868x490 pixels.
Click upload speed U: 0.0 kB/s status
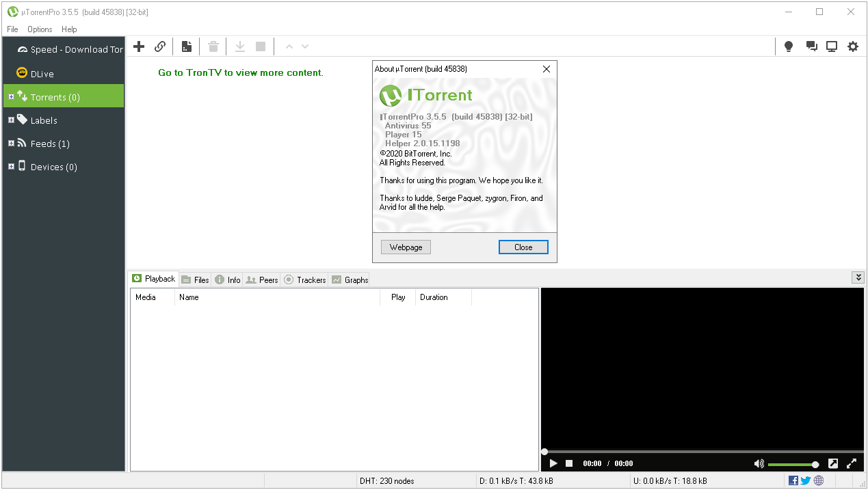[671, 481]
